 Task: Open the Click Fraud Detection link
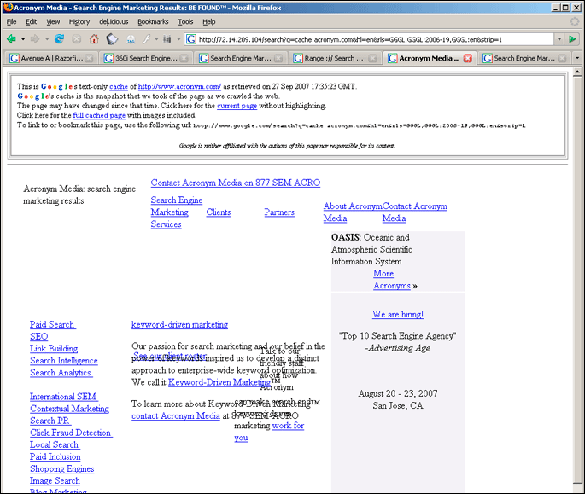71,433
